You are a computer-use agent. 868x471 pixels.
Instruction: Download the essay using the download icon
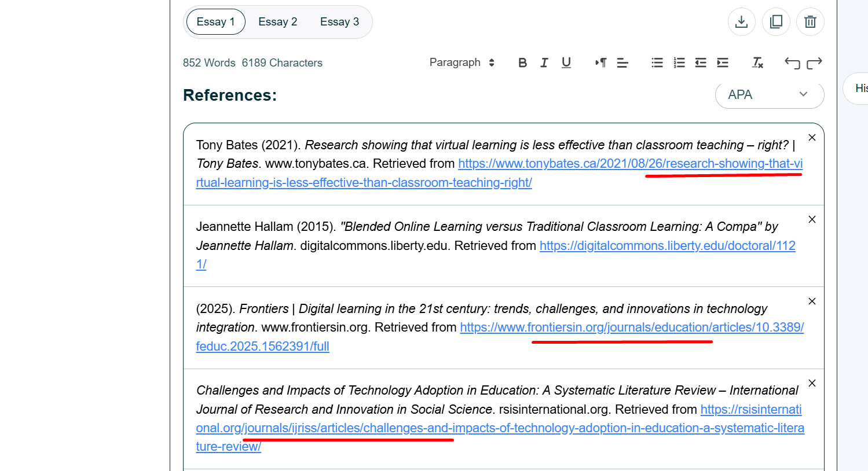point(741,22)
